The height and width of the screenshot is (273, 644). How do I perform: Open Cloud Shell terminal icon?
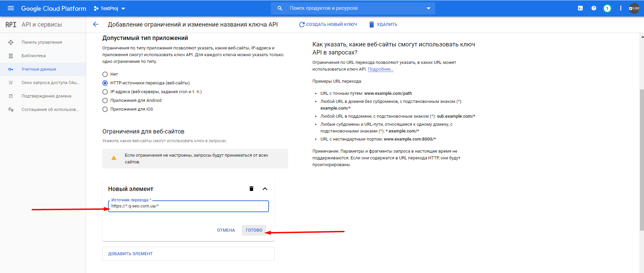pos(580,8)
